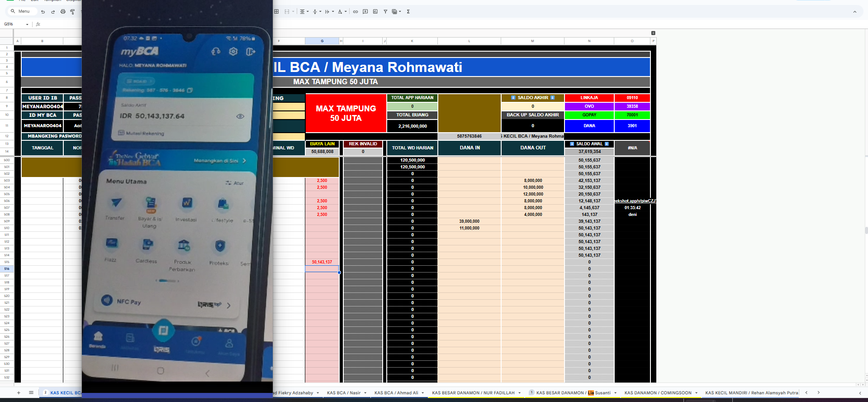The image size is (868, 402).
Task: Select column G header
Action: (322, 41)
